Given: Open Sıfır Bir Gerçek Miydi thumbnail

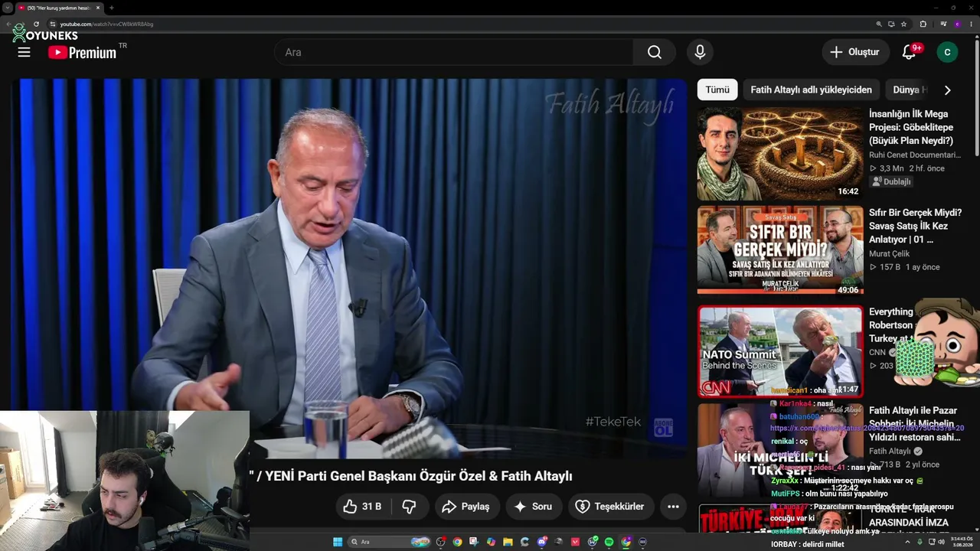Looking at the screenshot, I should pos(780,250).
